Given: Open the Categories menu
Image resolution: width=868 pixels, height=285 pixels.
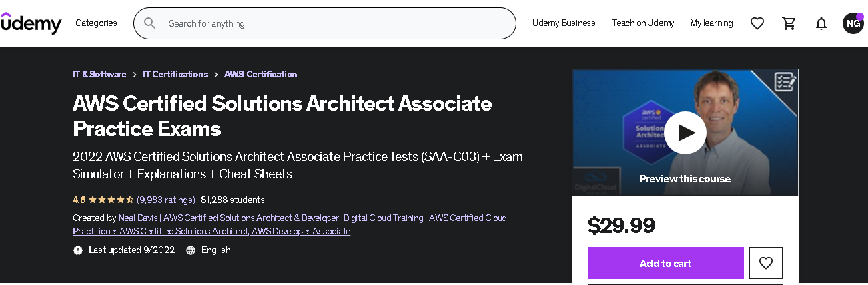Looking at the screenshot, I should [x=96, y=23].
